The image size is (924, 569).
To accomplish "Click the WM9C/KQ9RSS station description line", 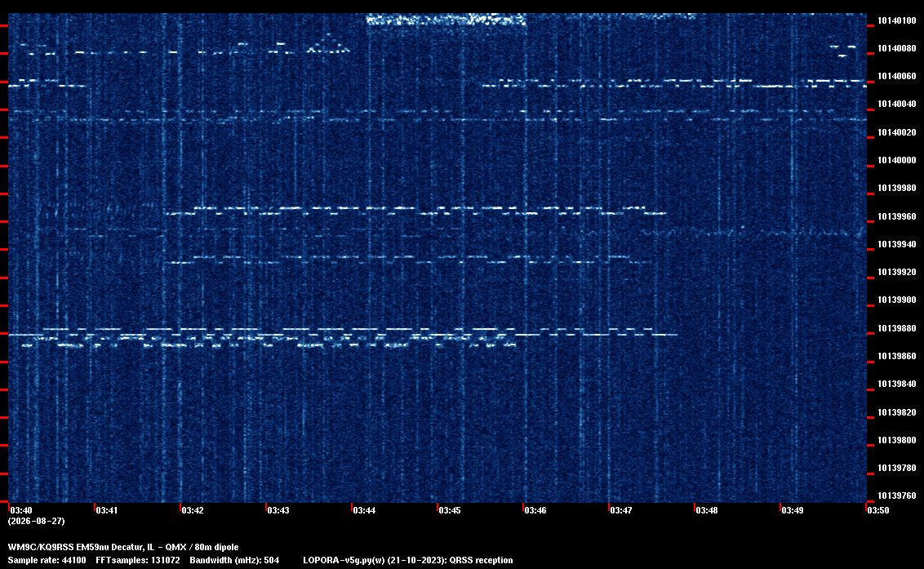I will (x=123, y=547).
